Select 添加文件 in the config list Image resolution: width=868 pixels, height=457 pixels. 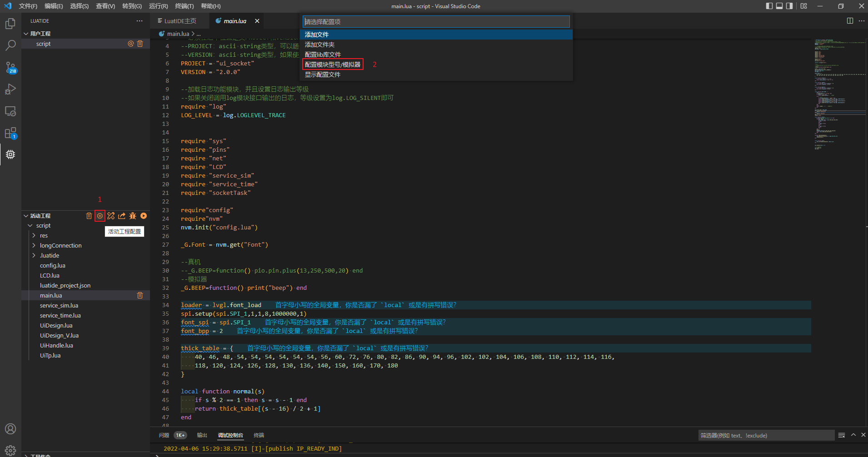click(x=436, y=35)
